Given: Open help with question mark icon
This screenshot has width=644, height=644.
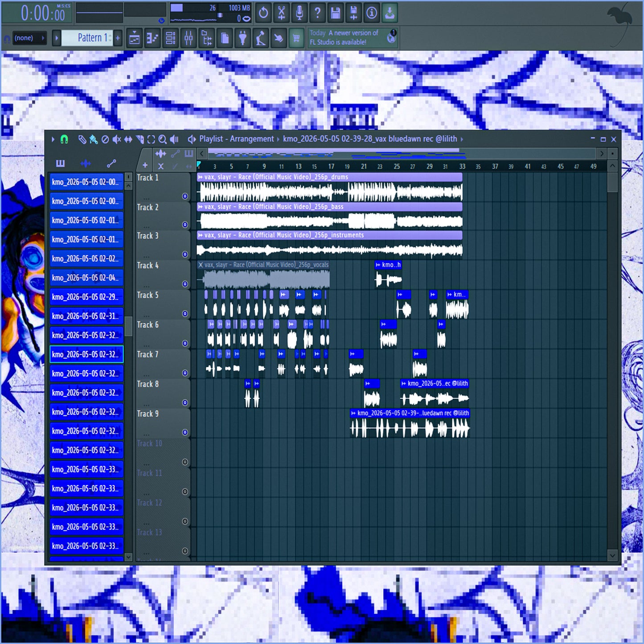Looking at the screenshot, I should click(317, 12).
